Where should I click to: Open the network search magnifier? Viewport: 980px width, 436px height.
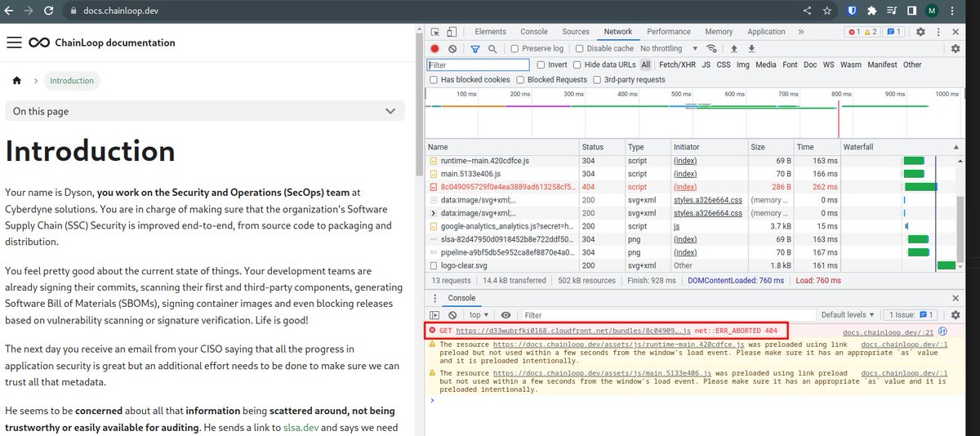[492, 49]
